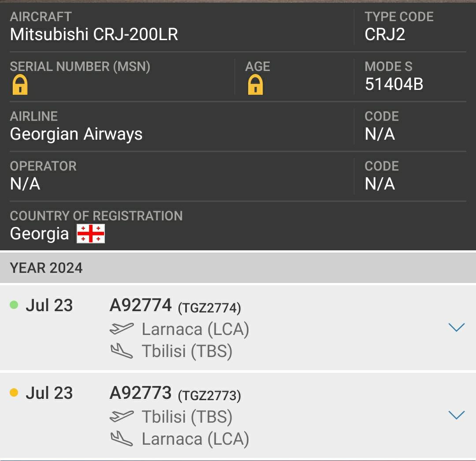Tap the lock icon under Serial Number
The image size is (476, 461).
click(20, 85)
